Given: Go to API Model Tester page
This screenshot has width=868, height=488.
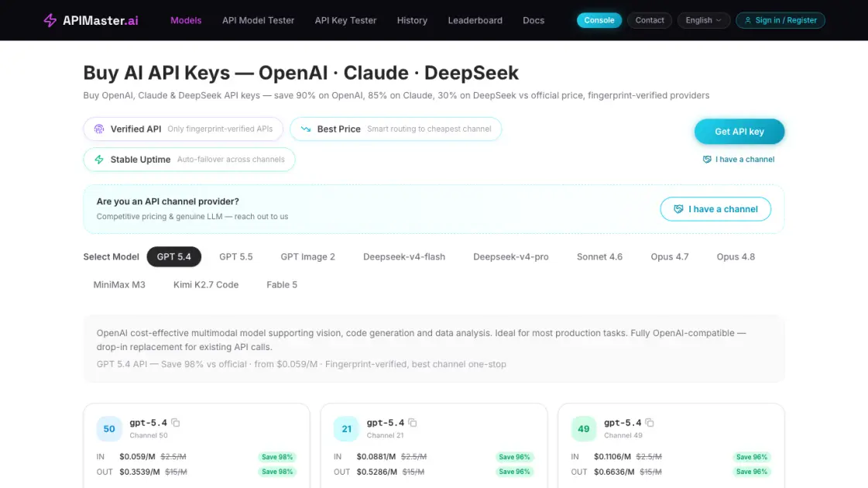Looking at the screenshot, I should click(x=258, y=20).
